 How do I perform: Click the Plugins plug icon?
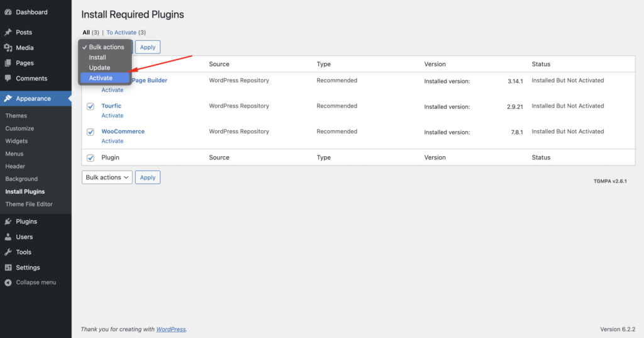(x=8, y=221)
